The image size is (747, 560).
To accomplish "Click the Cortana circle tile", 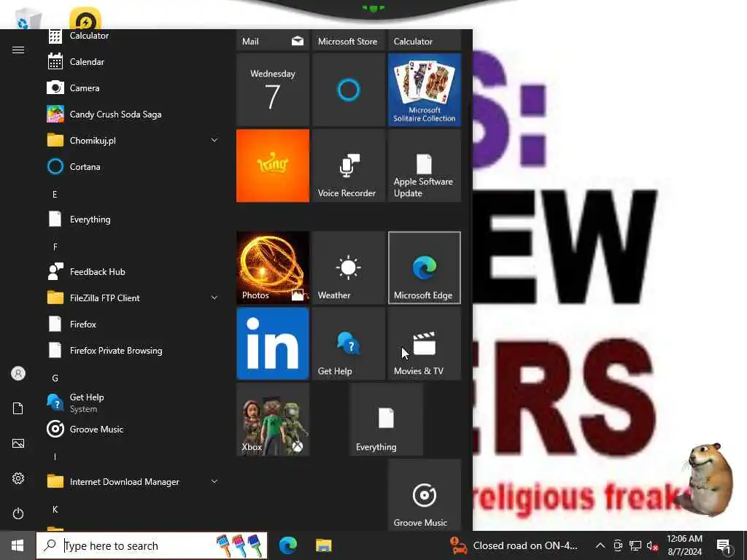I will 349,90.
